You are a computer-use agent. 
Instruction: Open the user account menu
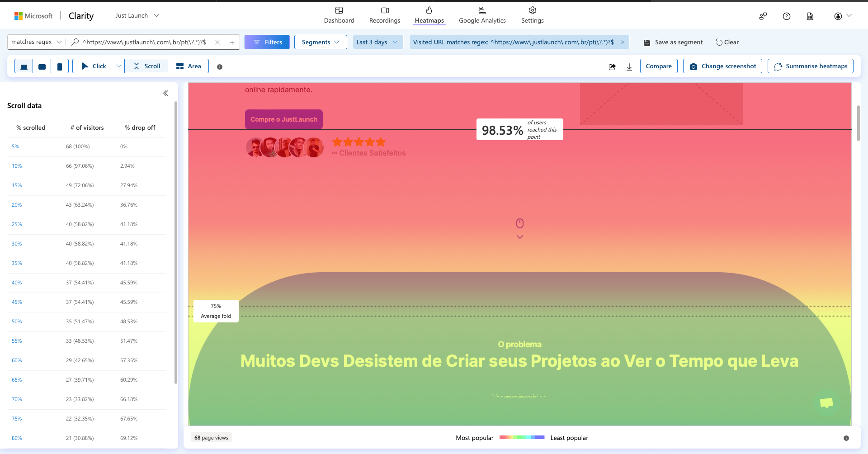[843, 16]
